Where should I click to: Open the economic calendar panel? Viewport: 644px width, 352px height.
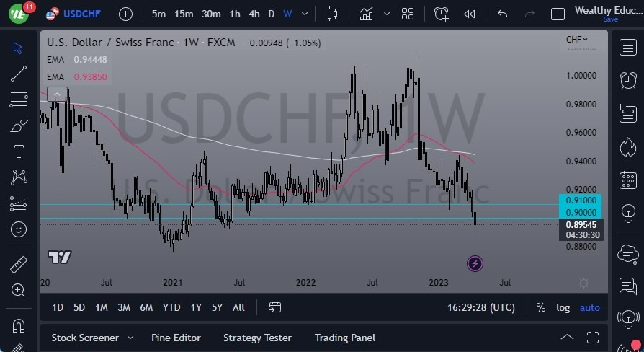(x=628, y=180)
